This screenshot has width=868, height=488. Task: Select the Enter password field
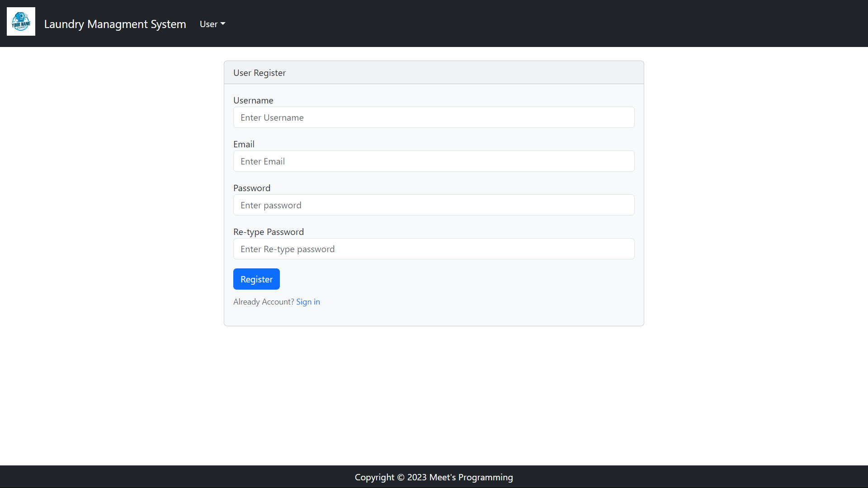click(434, 205)
